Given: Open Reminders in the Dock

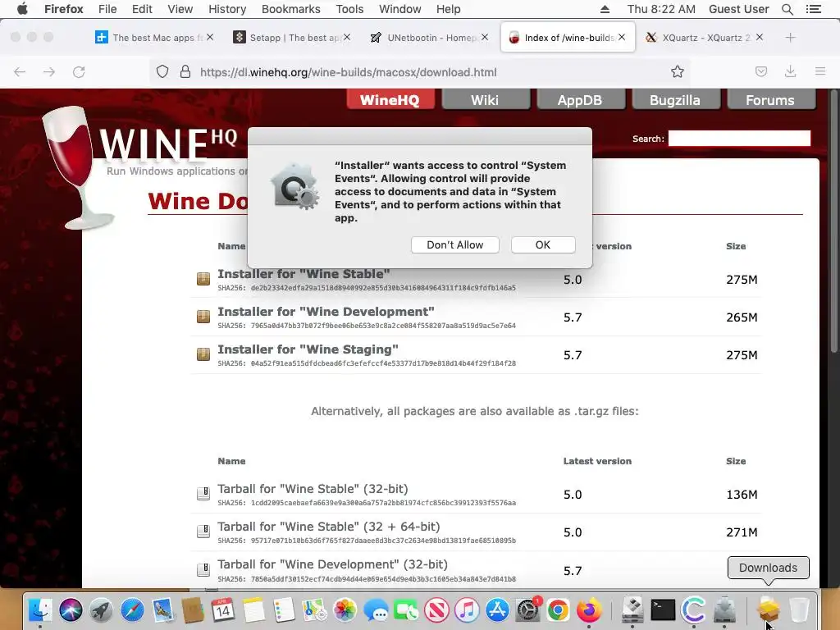Looking at the screenshot, I should coord(284,610).
